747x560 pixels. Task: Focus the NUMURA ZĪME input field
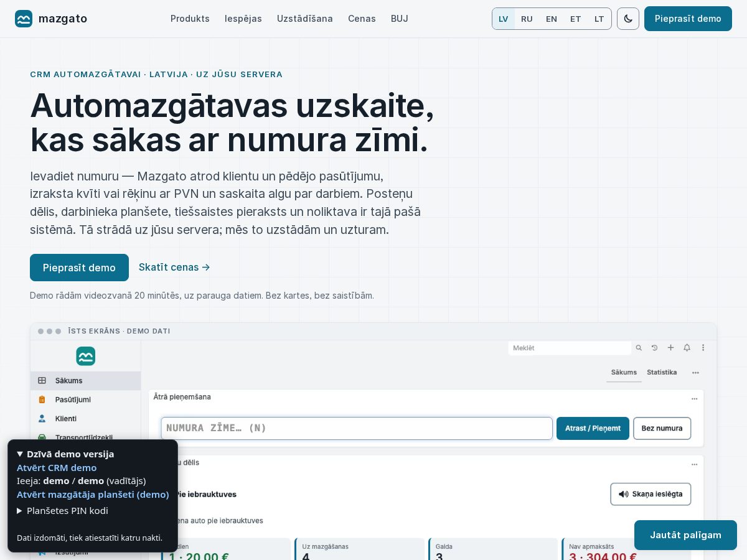pyautogui.click(x=357, y=428)
